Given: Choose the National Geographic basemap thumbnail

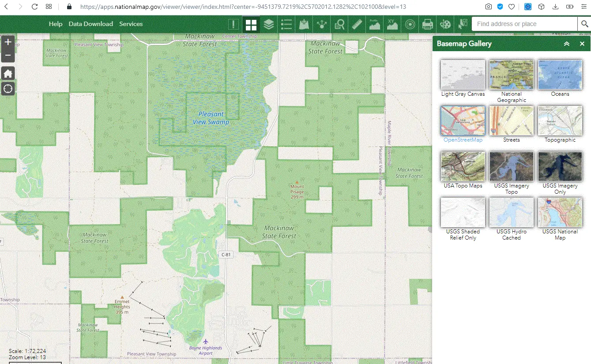Looking at the screenshot, I should click(511, 75).
